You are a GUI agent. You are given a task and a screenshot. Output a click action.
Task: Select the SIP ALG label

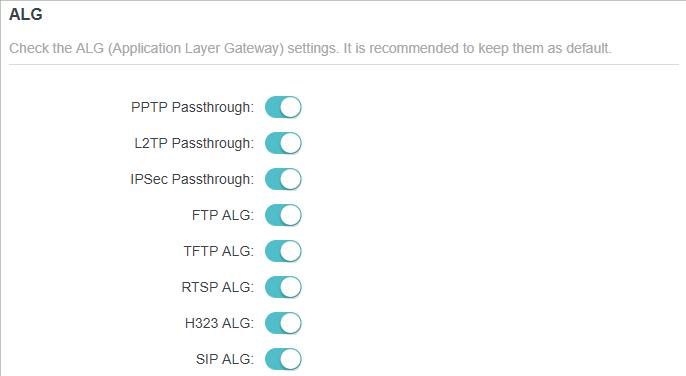pos(225,359)
